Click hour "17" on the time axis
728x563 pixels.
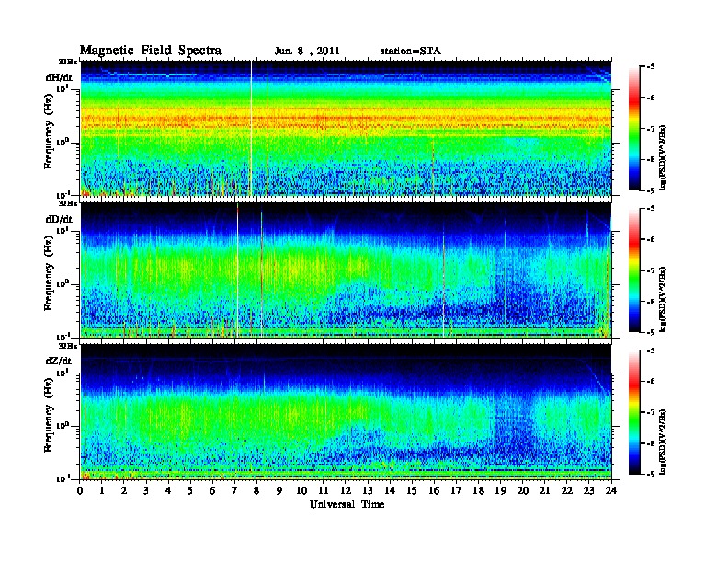456,491
